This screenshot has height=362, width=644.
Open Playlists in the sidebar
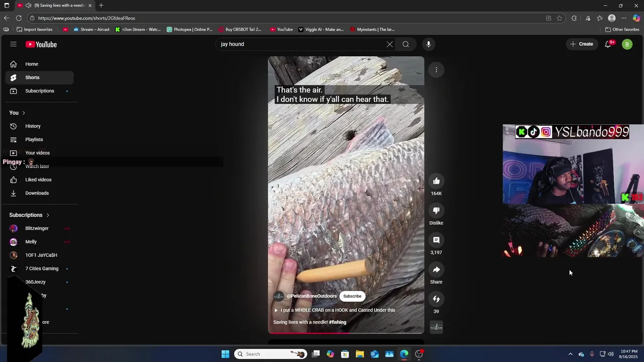pyautogui.click(x=39, y=139)
